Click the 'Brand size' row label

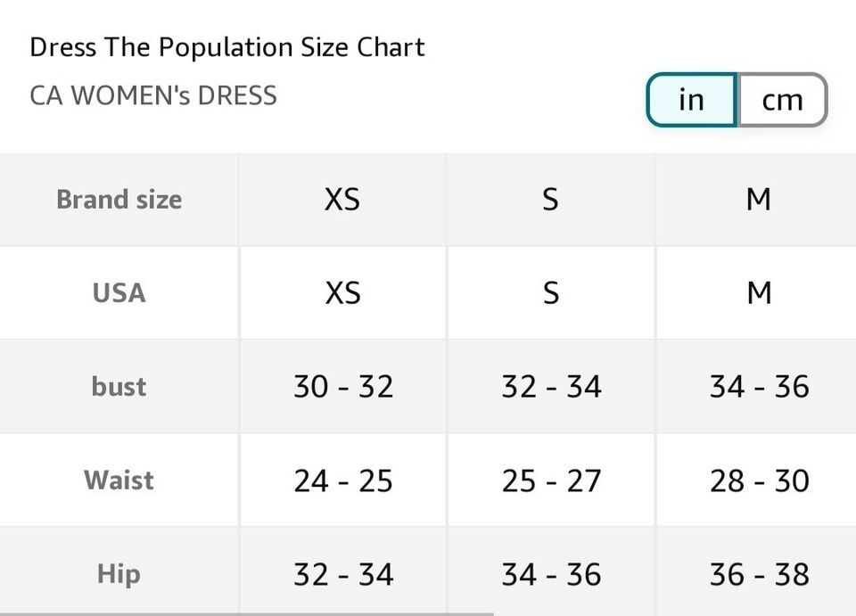[119, 199]
